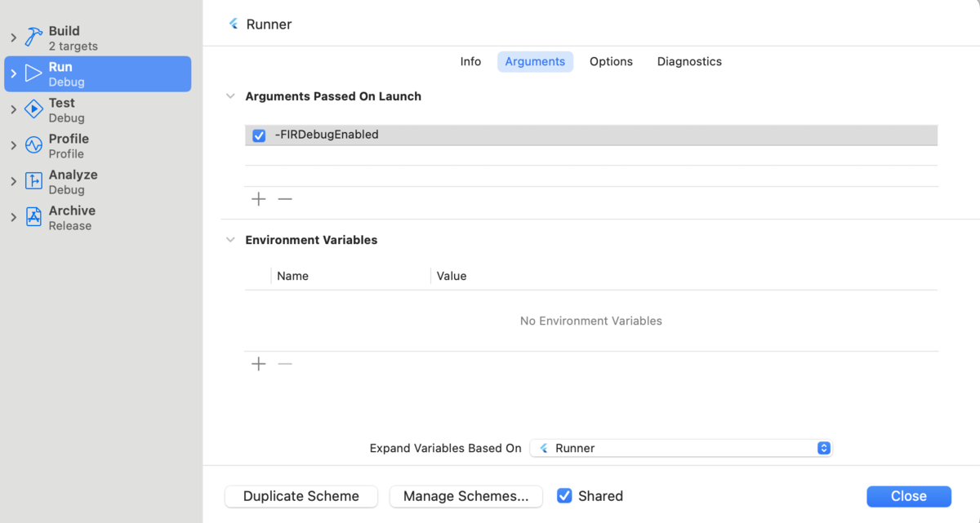The height and width of the screenshot is (523, 980).
Task: Switch to the Diagnostics tab
Action: [x=689, y=61]
